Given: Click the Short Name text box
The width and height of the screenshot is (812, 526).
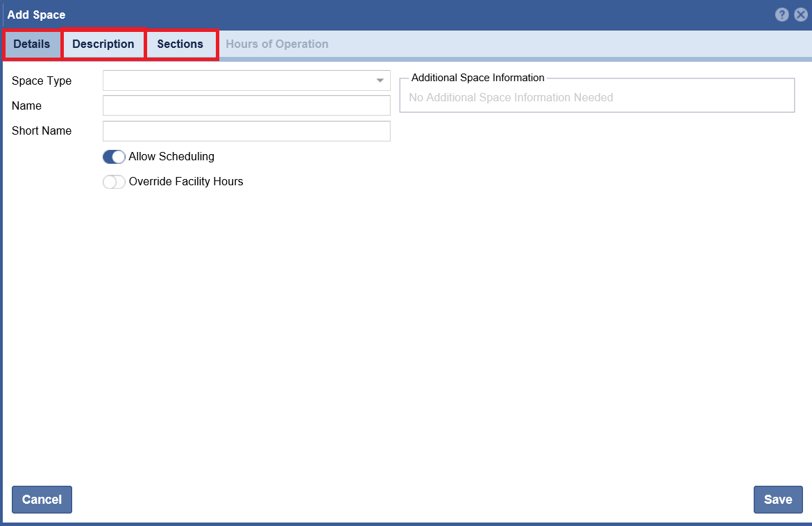Looking at the screenshot, I should click(x=246, y=131).
